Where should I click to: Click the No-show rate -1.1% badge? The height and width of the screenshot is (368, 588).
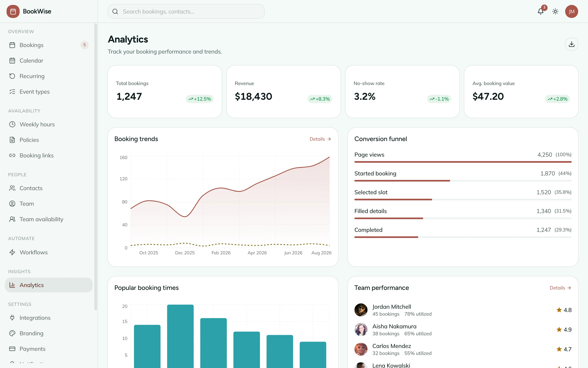coord(439,99)
